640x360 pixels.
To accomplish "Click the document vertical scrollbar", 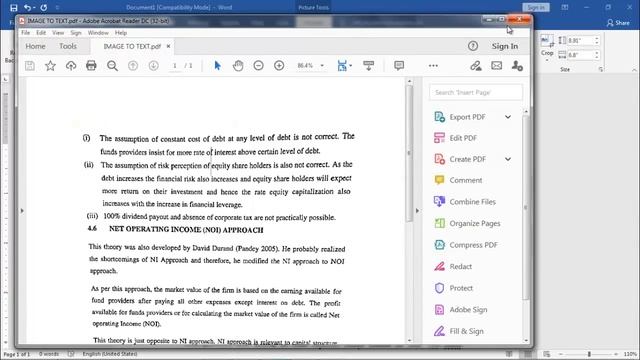I will 409,153.
